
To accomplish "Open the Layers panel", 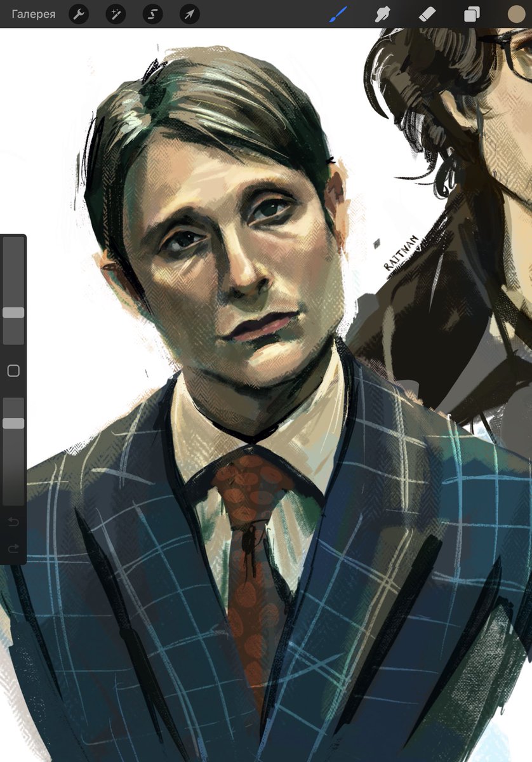I will pyautogui.click(x=472, y=14).
